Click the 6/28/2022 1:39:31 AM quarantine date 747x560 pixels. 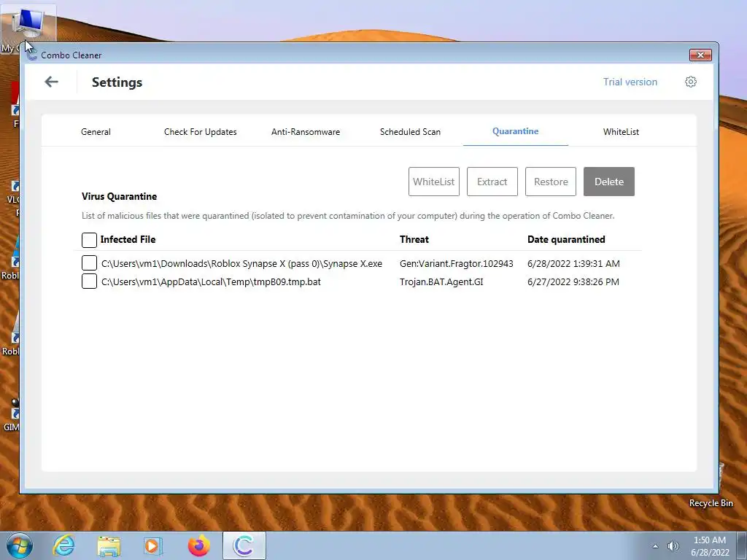coord(573,263)
